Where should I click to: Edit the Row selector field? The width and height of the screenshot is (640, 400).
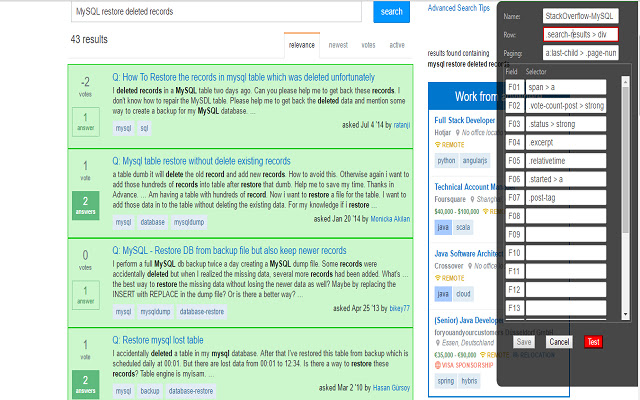pos(582,34)
